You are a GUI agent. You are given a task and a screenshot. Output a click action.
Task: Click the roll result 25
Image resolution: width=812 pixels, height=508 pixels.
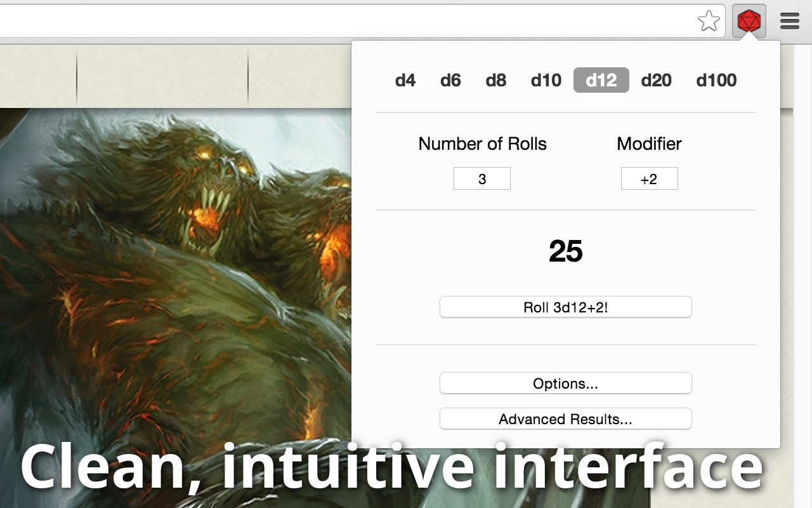[x=566, y=251]
